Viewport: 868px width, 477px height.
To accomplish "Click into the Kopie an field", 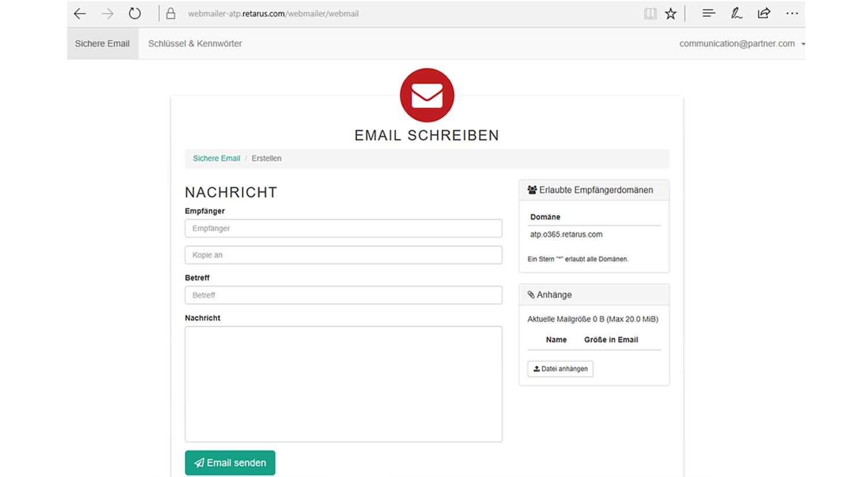I will 344,255.
